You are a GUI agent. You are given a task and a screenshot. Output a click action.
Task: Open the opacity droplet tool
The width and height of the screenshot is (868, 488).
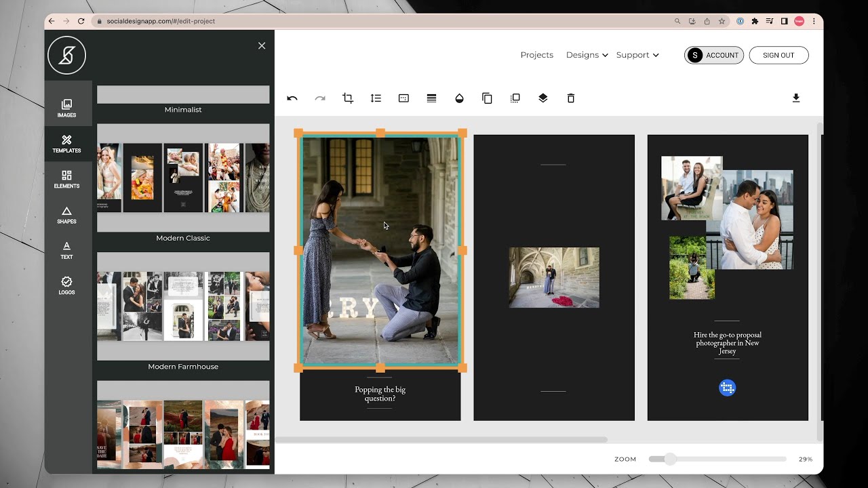(x=459, y=98)
